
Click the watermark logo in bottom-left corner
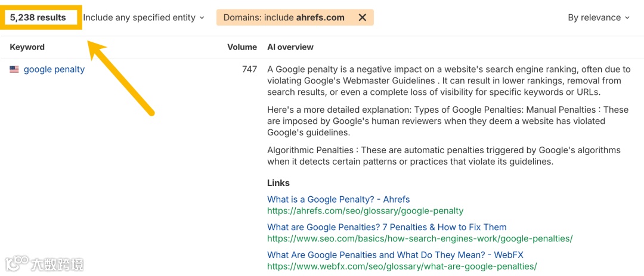44,263
